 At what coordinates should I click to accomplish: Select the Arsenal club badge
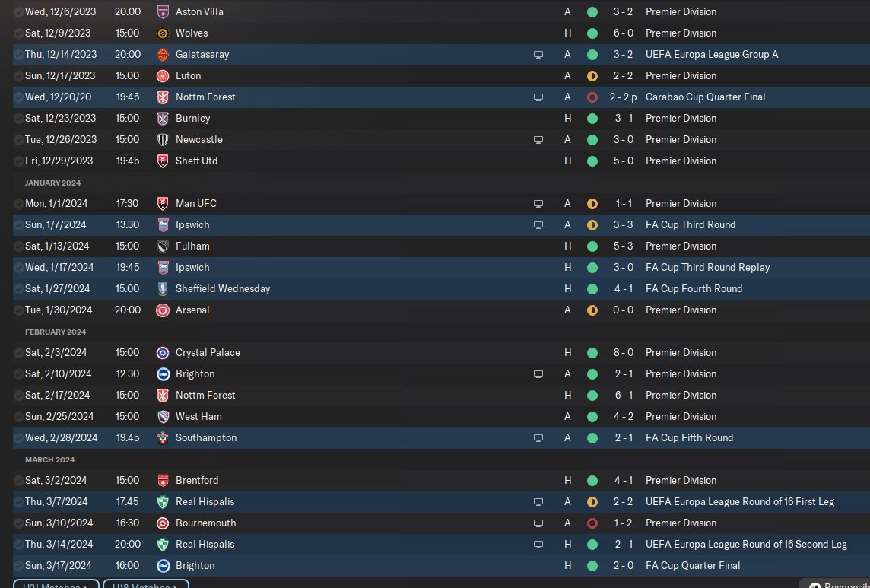[163, 310]
